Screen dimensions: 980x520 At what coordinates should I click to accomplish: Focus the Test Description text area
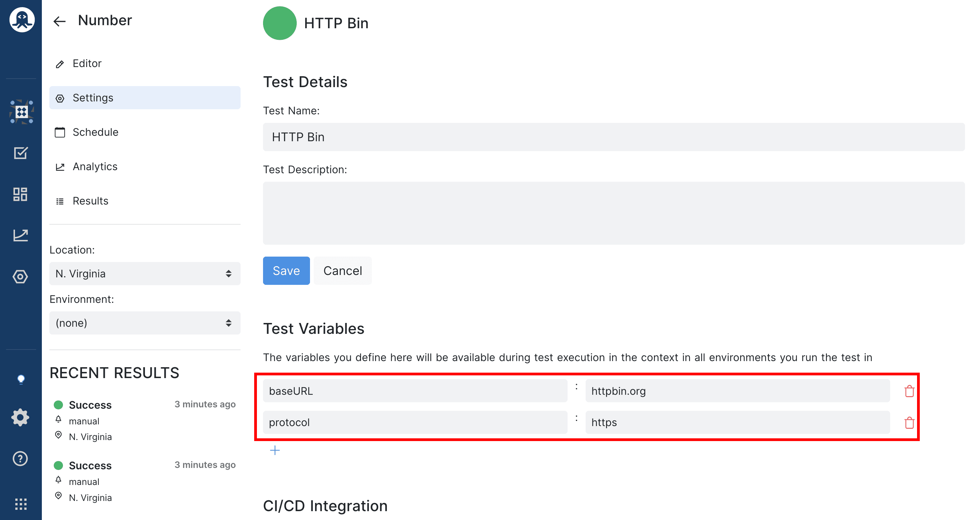pos(614,213)
